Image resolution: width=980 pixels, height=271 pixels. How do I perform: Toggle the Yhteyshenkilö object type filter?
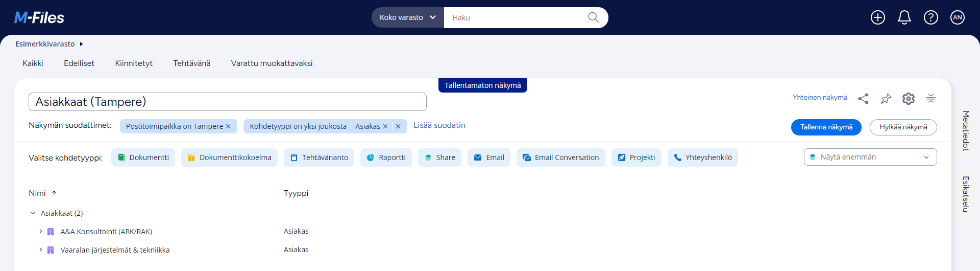702,157
